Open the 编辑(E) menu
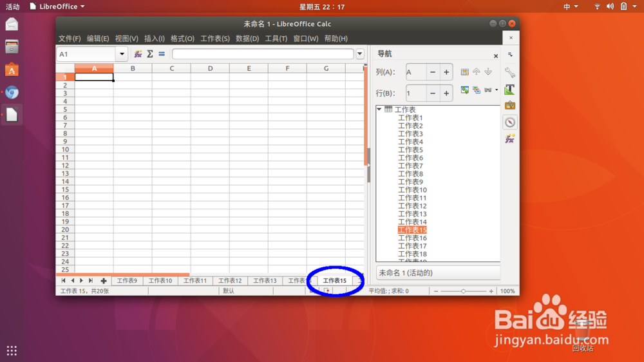This screenshot has width=644, height=362. click(98, 38)
